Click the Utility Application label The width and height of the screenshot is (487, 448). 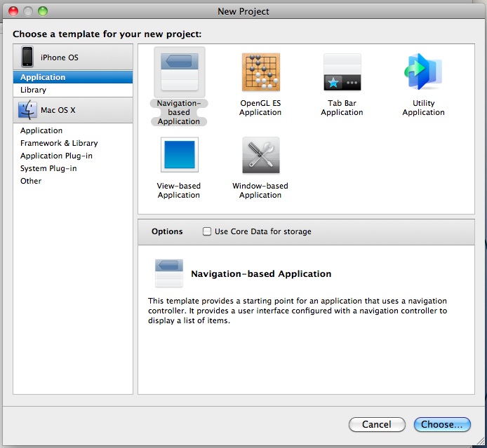423,108
